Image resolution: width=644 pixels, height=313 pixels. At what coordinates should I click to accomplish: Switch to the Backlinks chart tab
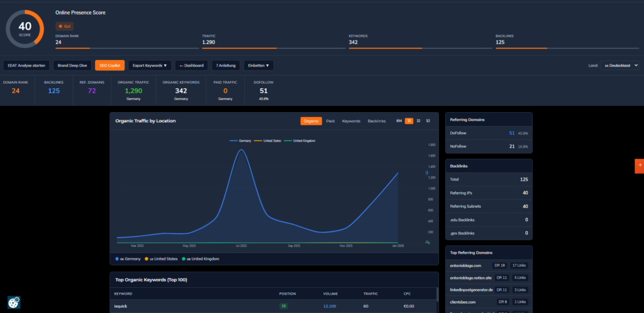click(376, 121)
